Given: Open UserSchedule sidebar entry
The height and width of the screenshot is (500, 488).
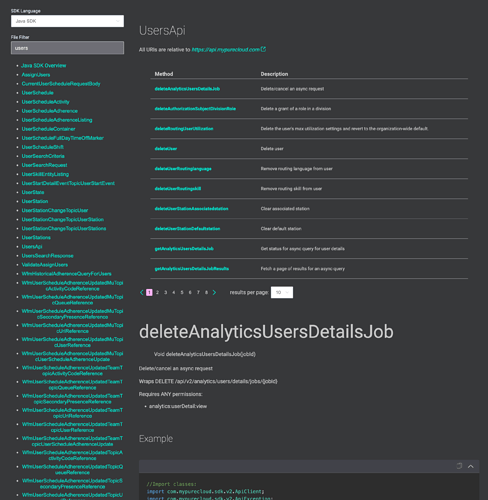Looking at the screenshot, I should [x=38, y=93].
